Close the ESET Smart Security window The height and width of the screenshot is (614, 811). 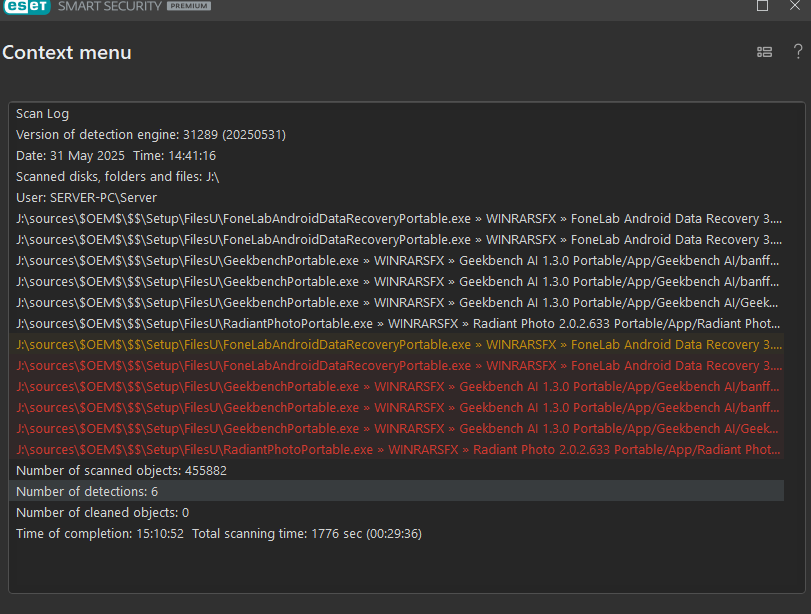tap(795, 6)
